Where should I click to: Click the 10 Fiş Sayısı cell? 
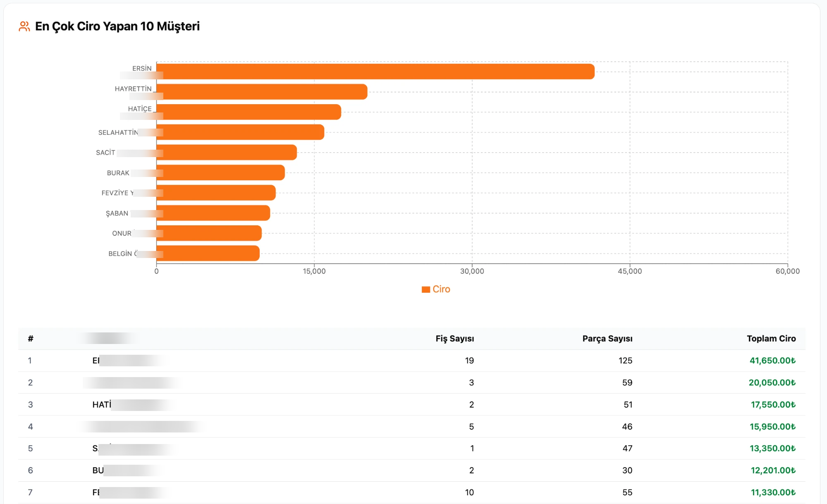(x=469, y=492)
